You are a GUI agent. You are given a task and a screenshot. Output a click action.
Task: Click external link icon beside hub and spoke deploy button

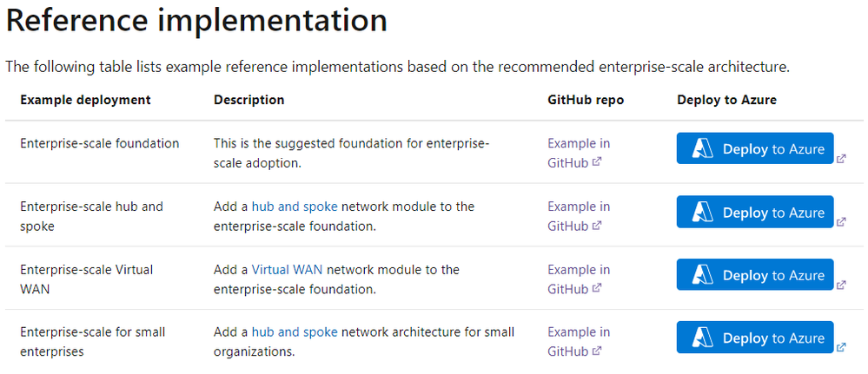point(841,222)
